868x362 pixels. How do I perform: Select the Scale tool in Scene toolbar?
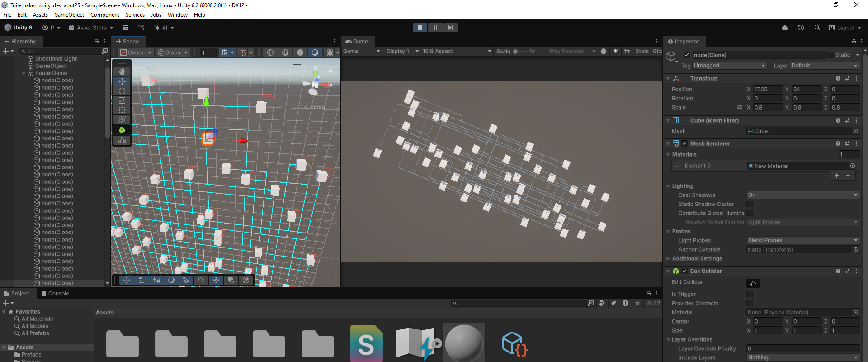(x=122, y=100)
